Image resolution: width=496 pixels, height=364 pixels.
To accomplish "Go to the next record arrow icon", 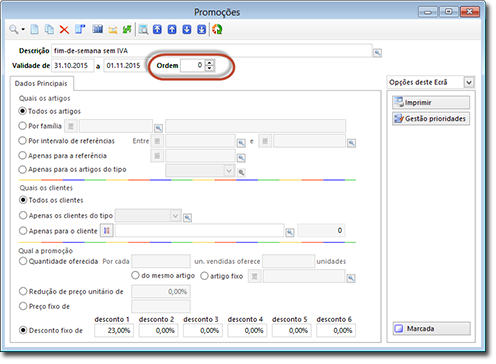I will click(x=187, y=29).
